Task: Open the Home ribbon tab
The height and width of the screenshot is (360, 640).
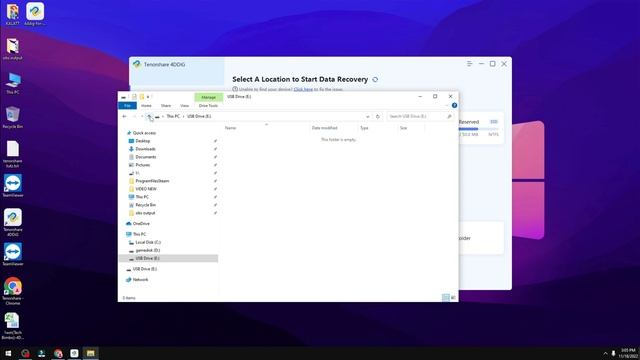Action: tap(146, 106)
